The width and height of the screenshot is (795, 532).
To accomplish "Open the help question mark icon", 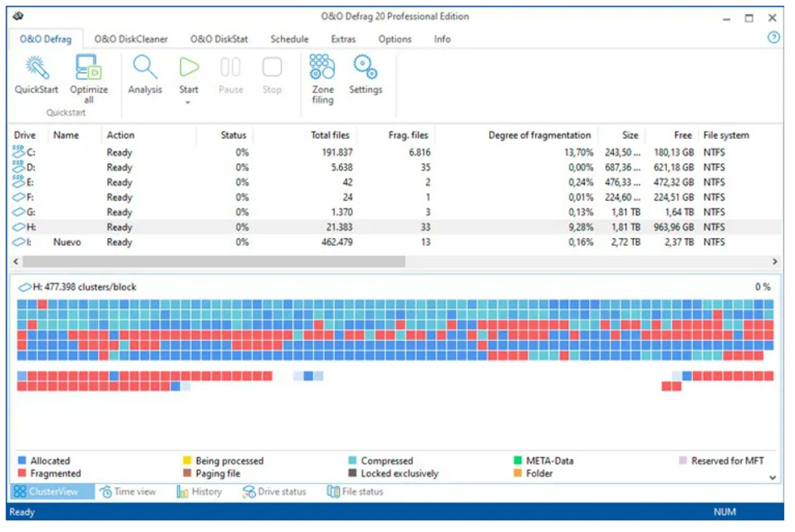I will [773, 38].
